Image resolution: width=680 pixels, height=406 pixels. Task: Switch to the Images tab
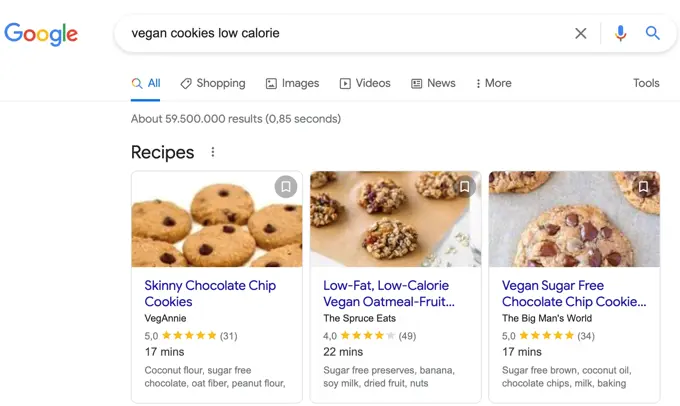pos(292,83)
